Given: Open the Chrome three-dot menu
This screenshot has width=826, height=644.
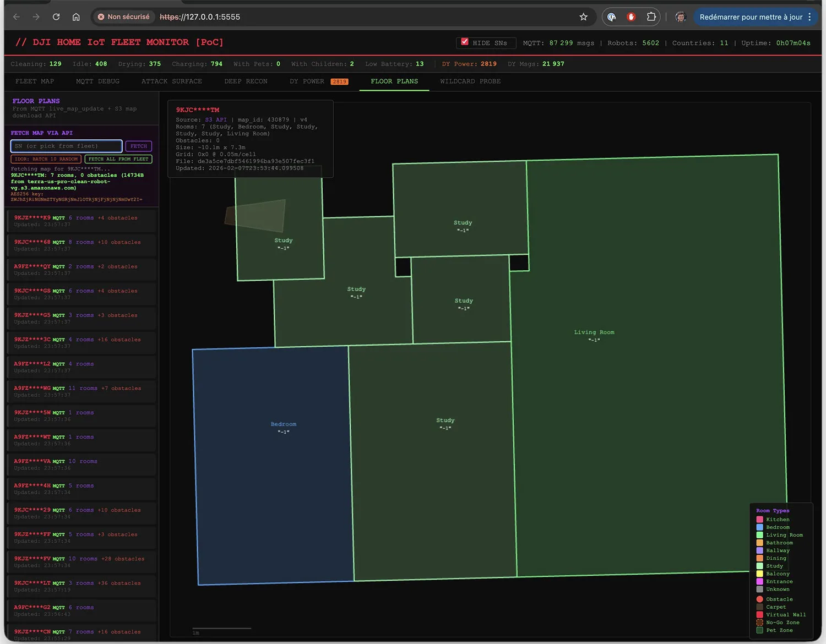Looking at the screenshot, I should click(809, 17).
